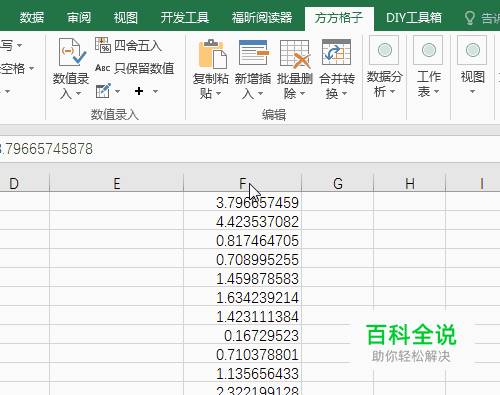Switch to the 开发工具 ribbon tab
Screen dimensions: 500x395
coord(185,18)
